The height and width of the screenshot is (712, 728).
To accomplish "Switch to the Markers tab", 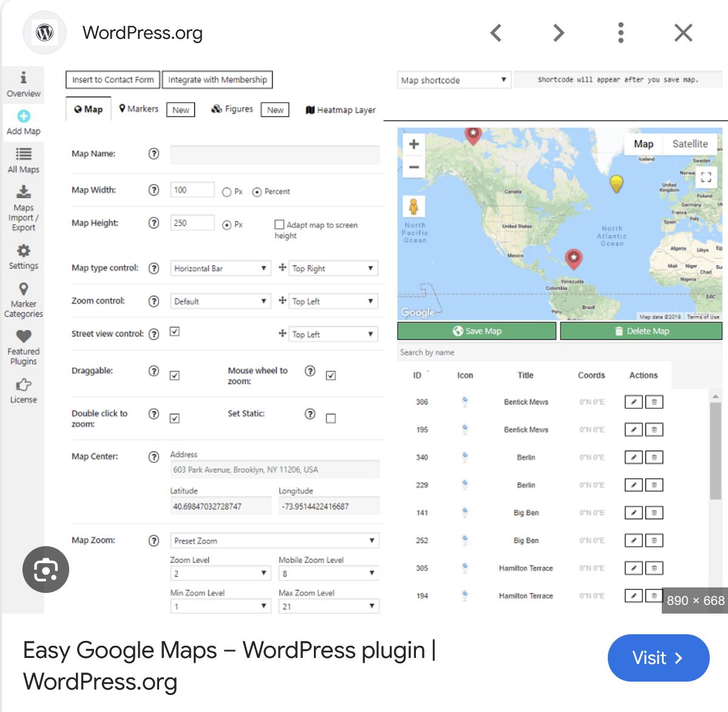I will [139, 109].
